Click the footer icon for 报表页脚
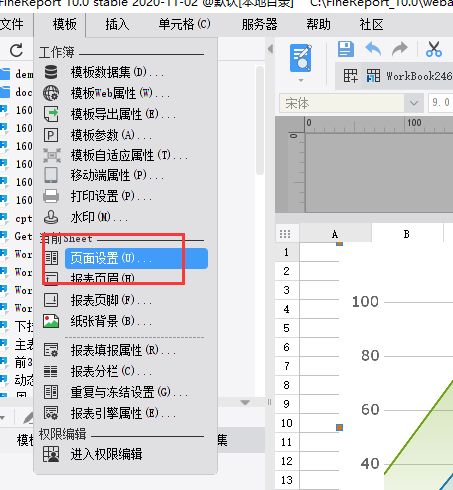 [x=51, y=300]
